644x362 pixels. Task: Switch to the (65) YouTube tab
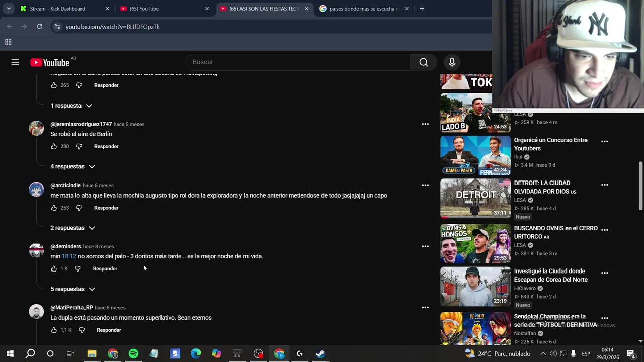tap(164, 9)
